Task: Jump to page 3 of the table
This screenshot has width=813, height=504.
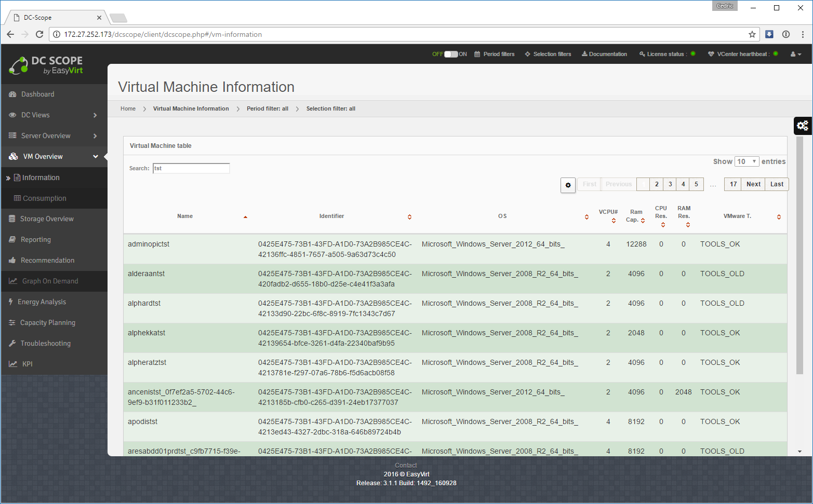Action: coord(670,184)
